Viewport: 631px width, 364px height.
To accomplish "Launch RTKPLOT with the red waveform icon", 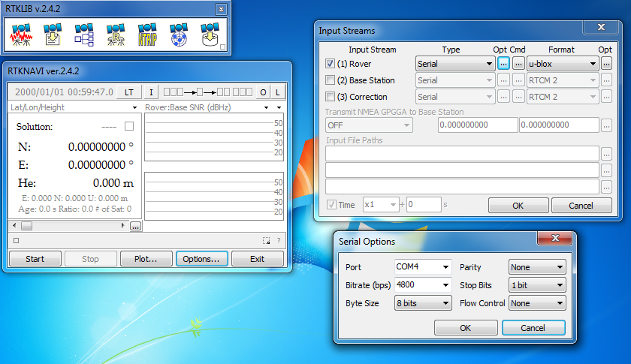I will (21, 35).
